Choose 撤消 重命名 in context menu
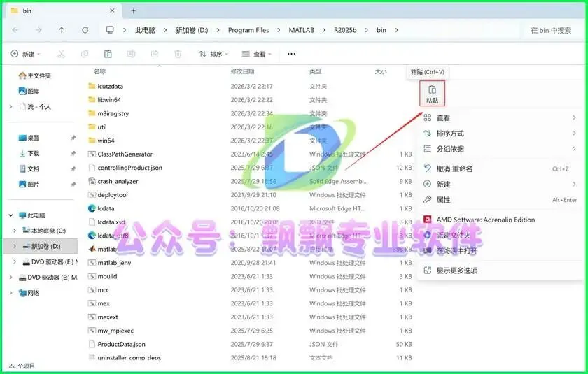Screen dimensions: 588x374 (500, 169)
